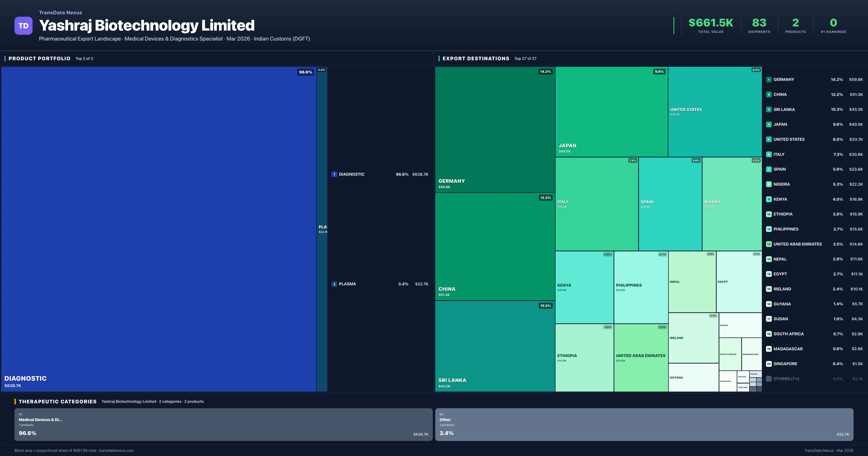Click the numbered badge beside DIAGNOSTIC product

click(334, 174)
